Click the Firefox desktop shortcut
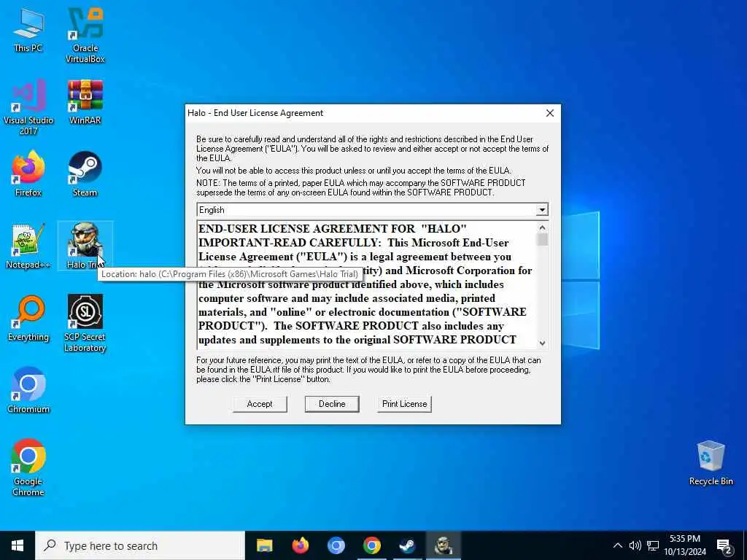This screenshot has height=560, width=747. point(28,174)
